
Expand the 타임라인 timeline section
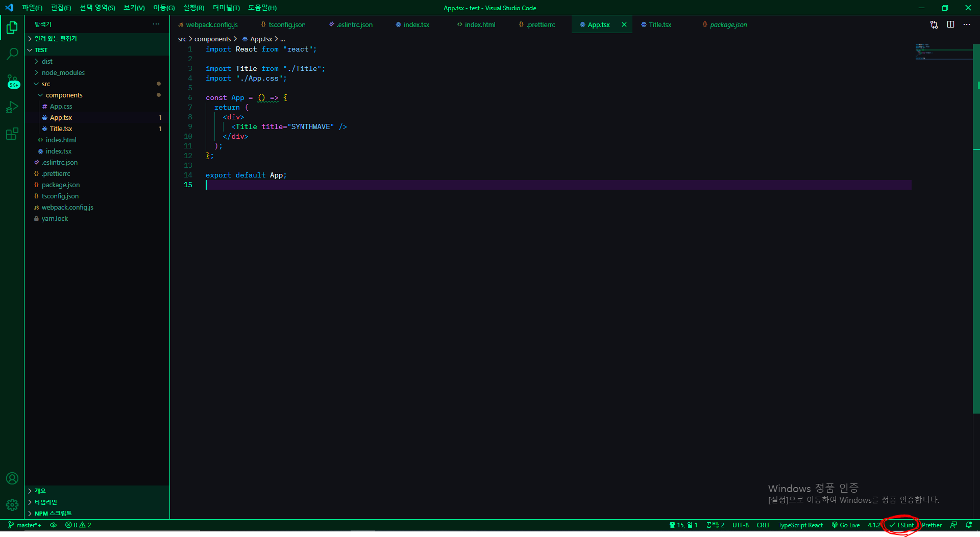97,502
